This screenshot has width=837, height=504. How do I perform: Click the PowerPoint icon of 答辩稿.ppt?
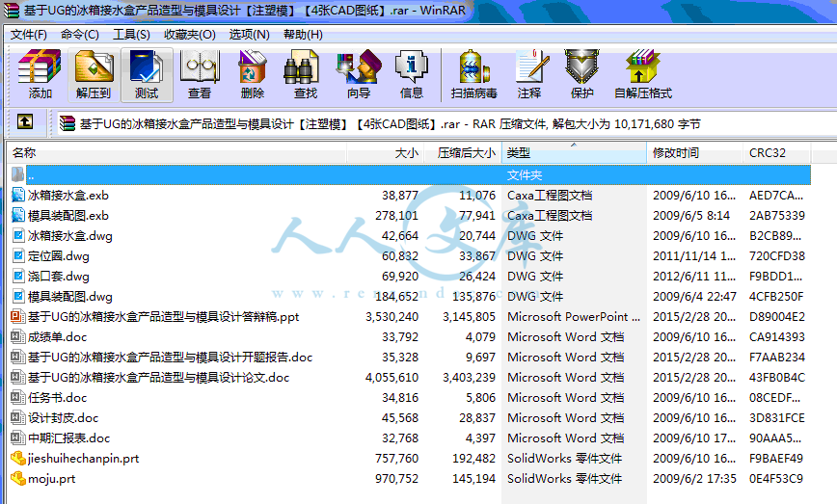pos(18,317)
